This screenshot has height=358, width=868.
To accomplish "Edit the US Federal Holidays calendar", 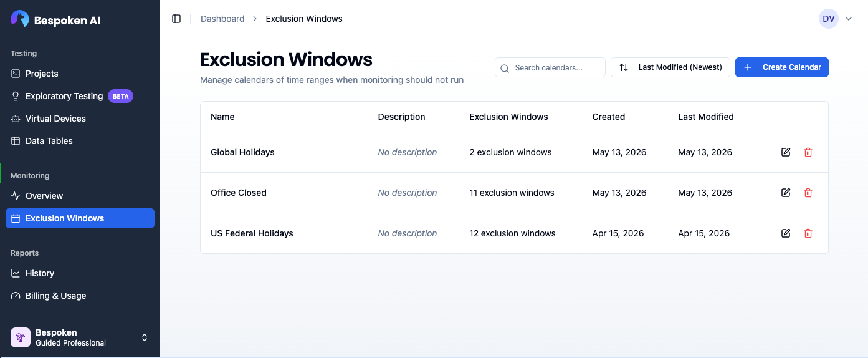I will tap(786, 233).
